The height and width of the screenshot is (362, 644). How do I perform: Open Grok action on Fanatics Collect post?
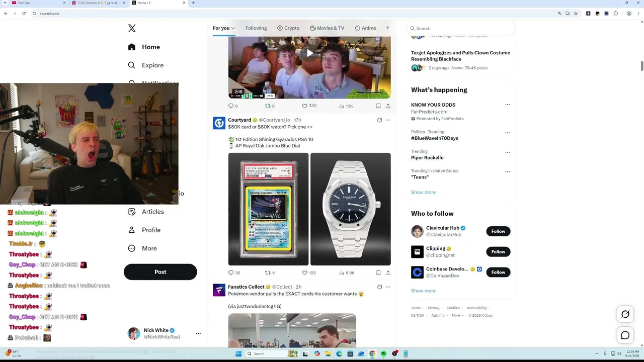(379, 287)
